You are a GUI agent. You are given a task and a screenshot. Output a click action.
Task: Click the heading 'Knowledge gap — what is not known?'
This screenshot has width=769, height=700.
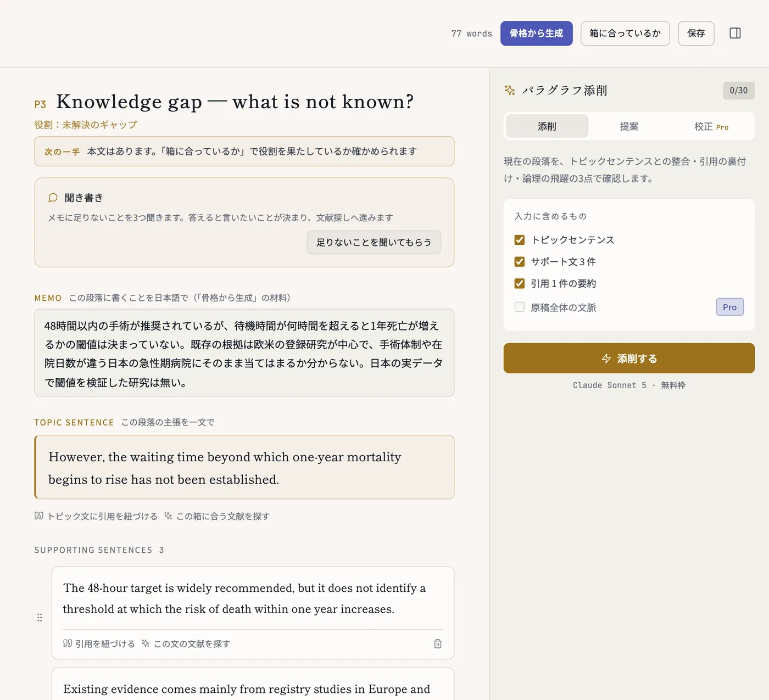click(235, 102)
